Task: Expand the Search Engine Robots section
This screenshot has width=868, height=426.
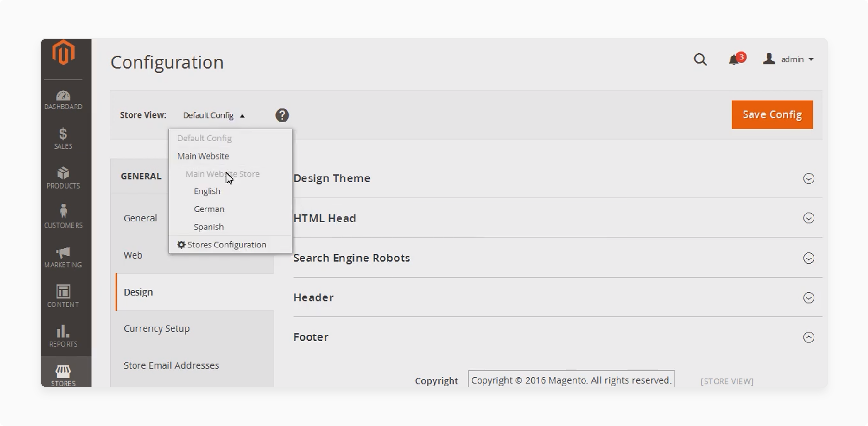Action: pos(808,258)
